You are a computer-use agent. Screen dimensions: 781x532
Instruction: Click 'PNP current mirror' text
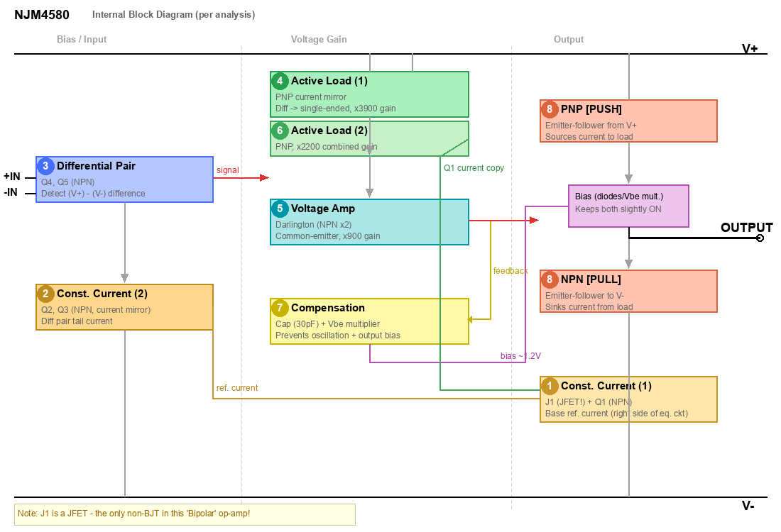(x=311, y=97)
